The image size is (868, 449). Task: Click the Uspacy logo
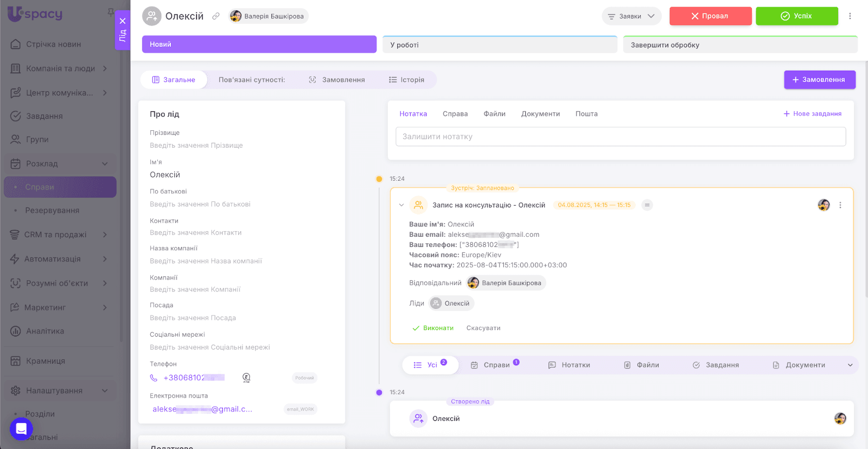coord(35,14)
